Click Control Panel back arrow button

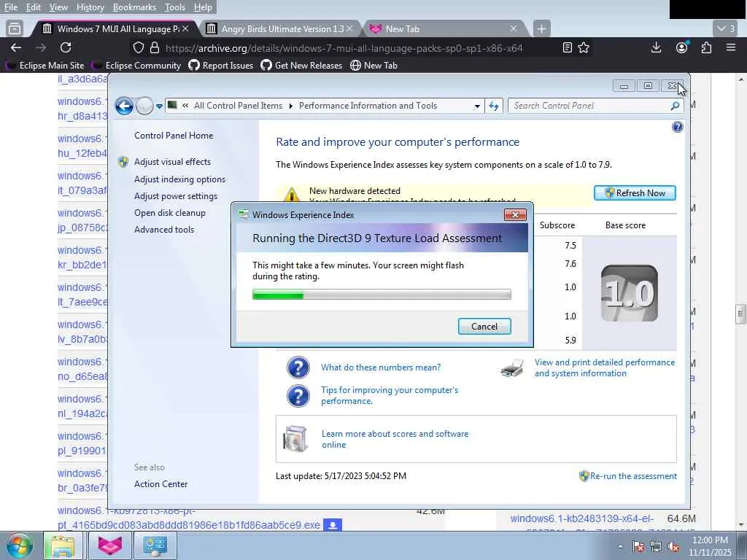pyautogui.click(x=124, y=106)
